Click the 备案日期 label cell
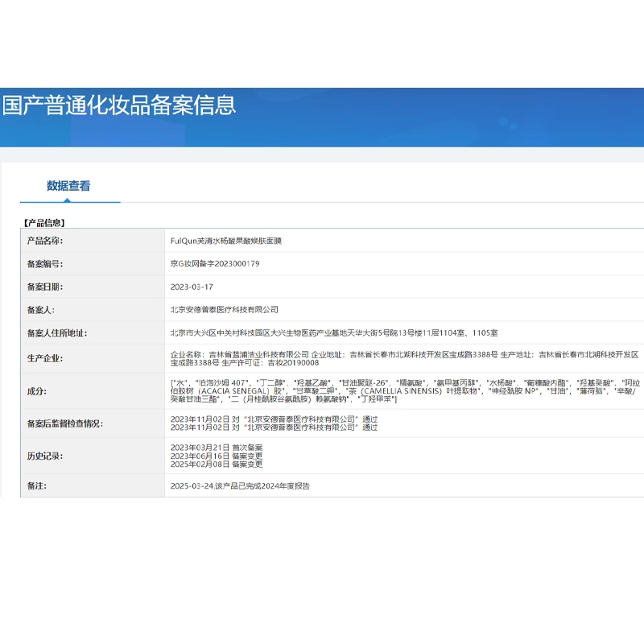Screen dimensions: 644x644 click(x=93, y=287)
